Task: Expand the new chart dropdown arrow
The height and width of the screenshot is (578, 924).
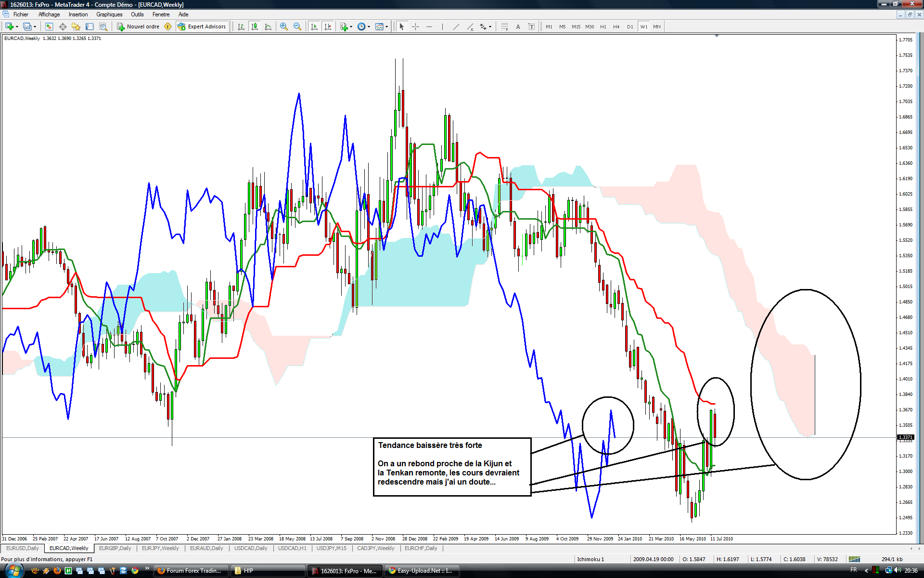Action: click(17, 26)
